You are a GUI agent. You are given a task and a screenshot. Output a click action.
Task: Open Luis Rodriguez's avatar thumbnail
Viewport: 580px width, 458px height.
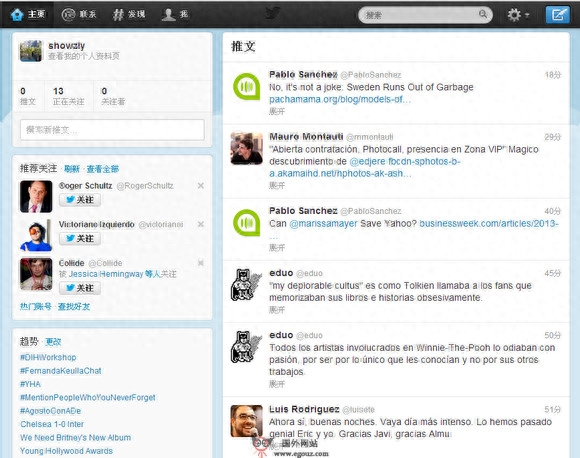246,421
